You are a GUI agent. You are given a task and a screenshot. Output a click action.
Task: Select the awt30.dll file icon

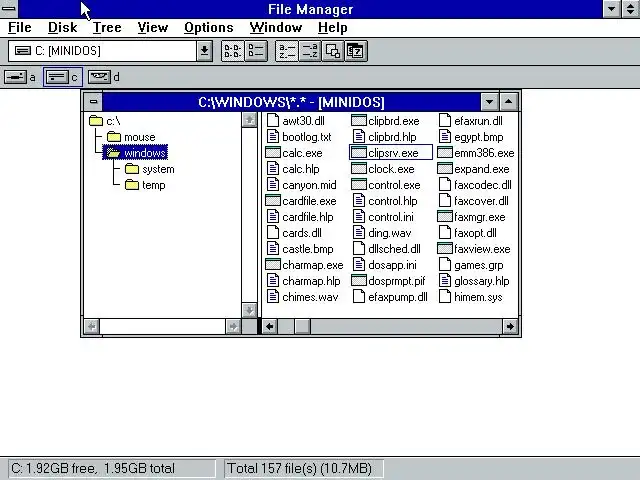[273, 121]
